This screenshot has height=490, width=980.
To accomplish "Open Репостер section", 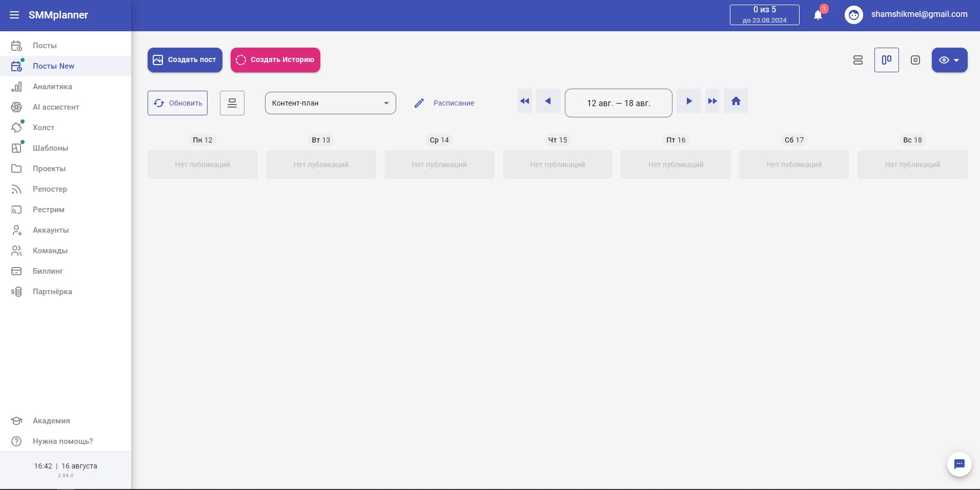I will pos(66,189).
